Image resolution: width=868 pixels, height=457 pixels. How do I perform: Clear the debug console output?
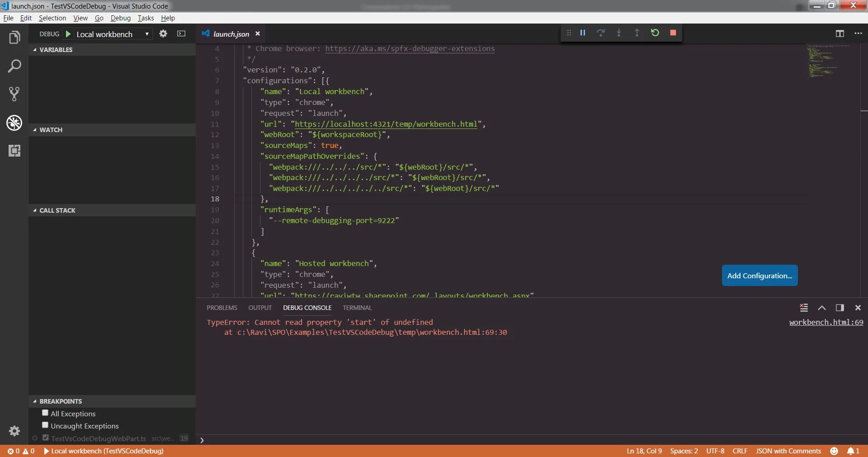pos(804,308)
